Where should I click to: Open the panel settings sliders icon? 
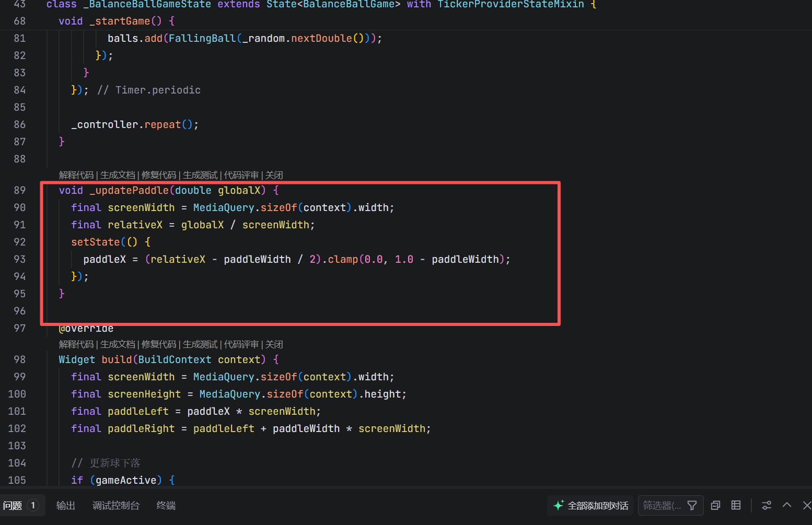point(767,505)
